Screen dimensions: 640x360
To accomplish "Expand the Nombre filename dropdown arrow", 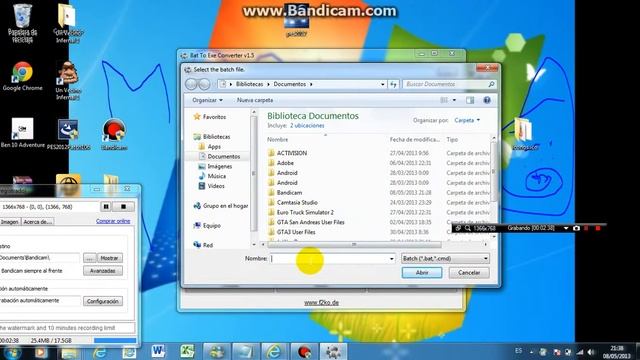I will (x=391, y=258).
